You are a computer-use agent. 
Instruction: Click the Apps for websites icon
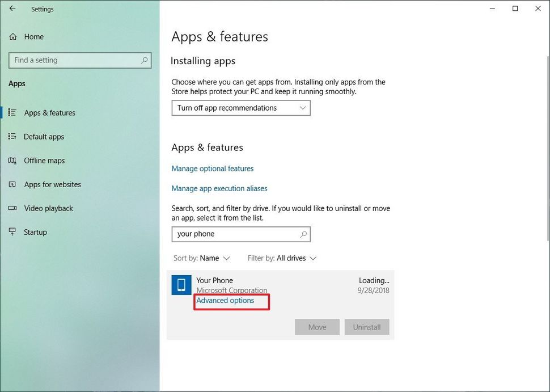12,184
